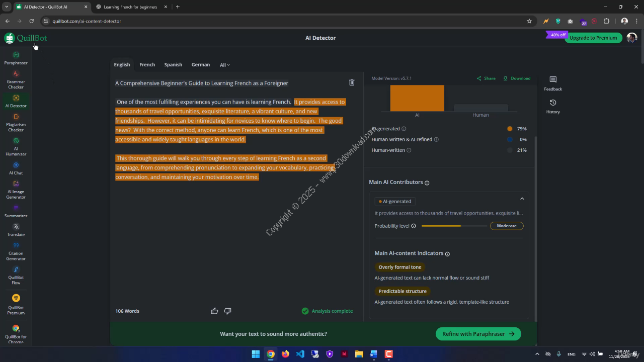Image resolution: width=644 pixels, height=362 pixels.
Task: Expand the All languages dropdown
Action: pyautogui.click(x=224, y=65)
